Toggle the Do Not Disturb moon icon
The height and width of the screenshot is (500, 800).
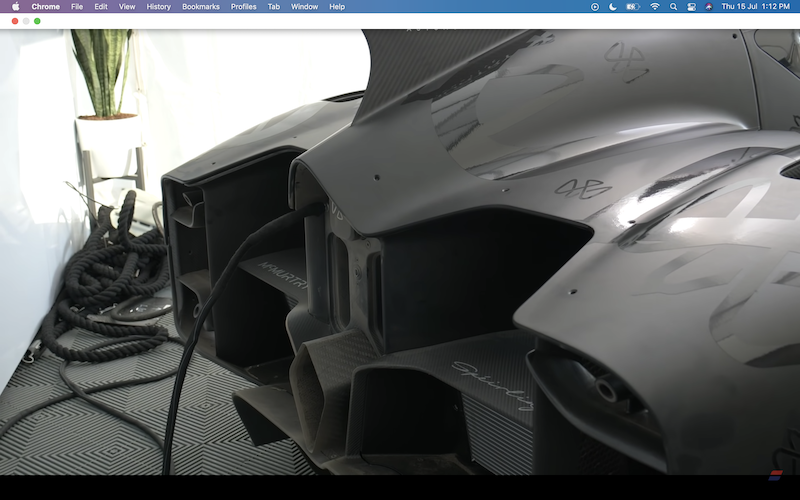coord(612,6)
